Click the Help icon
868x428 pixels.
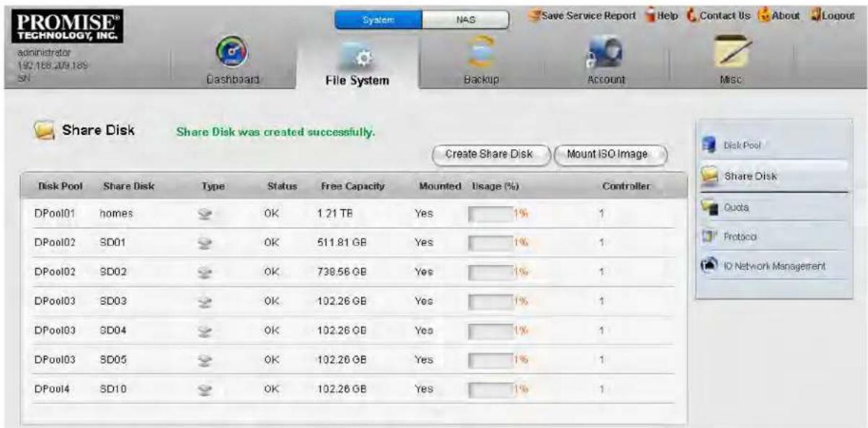pos(649,14)
